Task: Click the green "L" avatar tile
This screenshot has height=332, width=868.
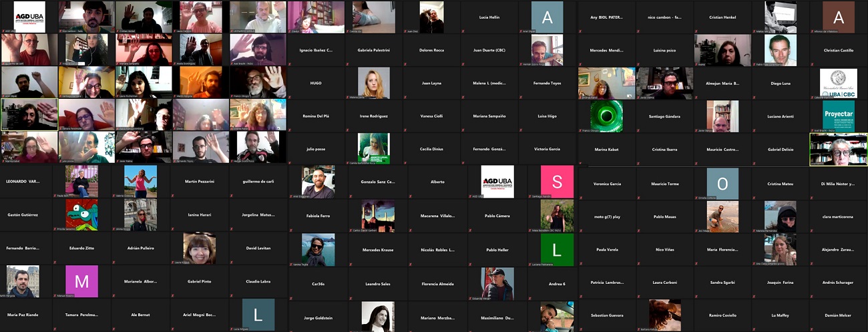Action: click(x=556, y=249)
